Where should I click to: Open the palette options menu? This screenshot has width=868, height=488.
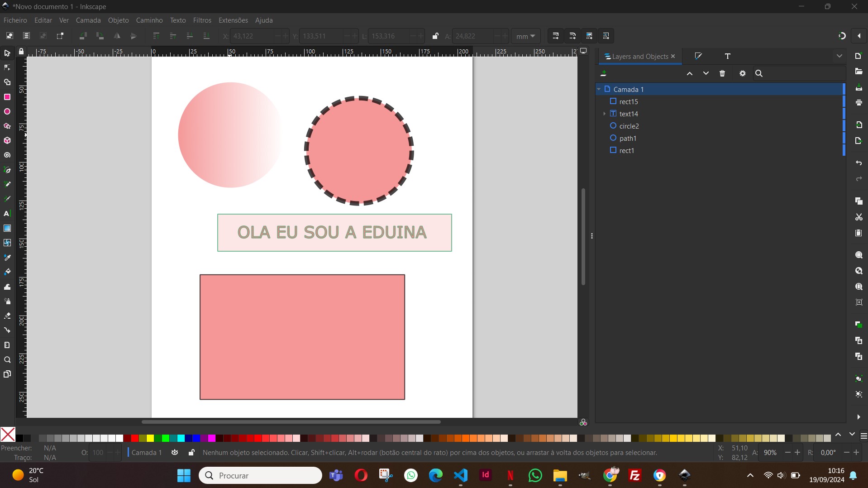pyautogui.click(x=863, y=435)
